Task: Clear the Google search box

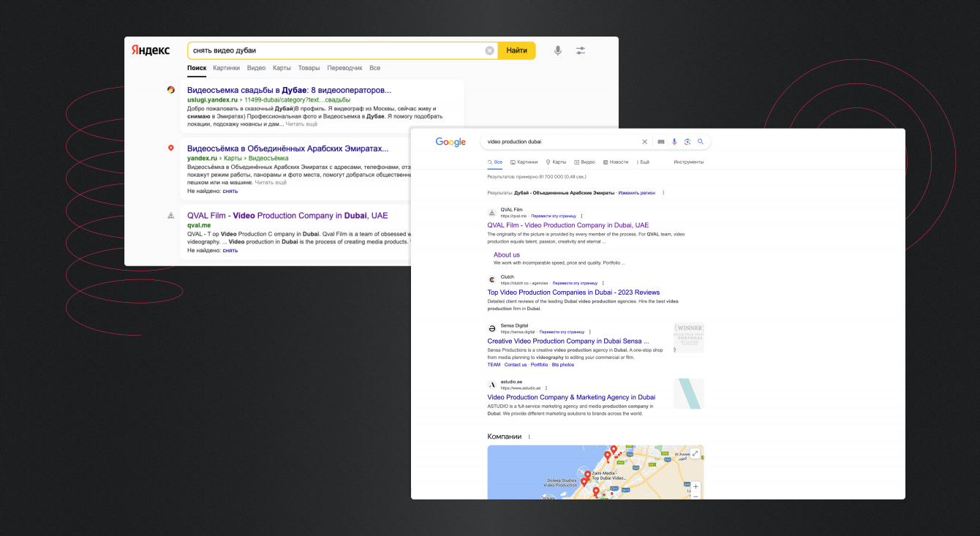Action: (644, 142)
